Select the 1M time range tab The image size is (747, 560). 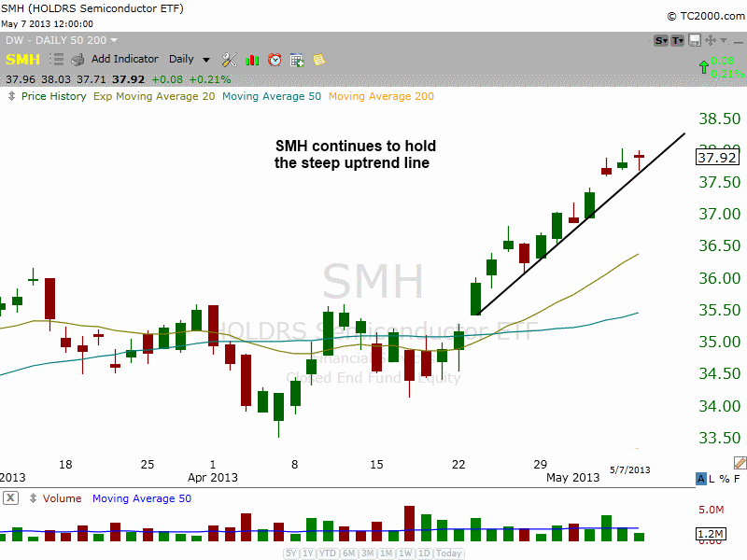click(387, 553)
